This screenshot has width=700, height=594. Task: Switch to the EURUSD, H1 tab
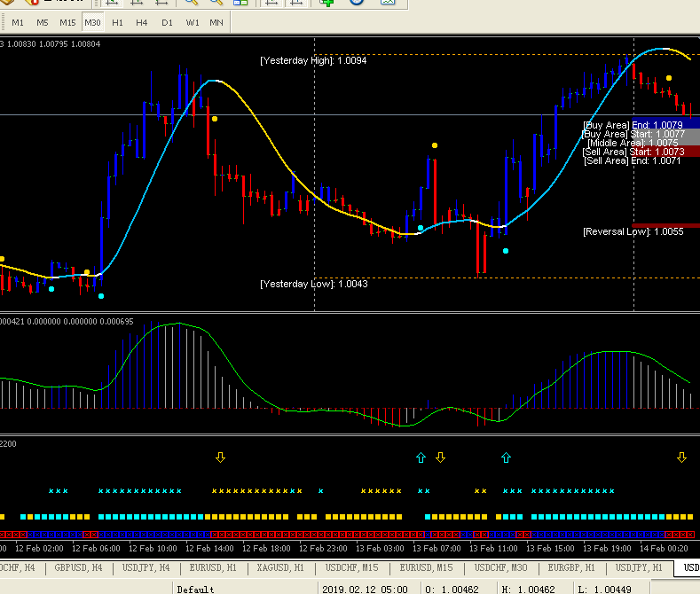pos(213,567)
